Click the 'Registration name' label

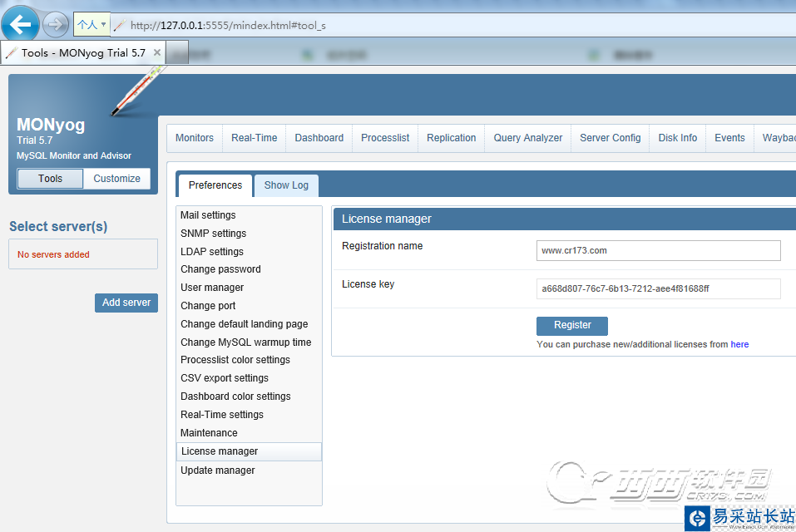click(x=383, y=246)
